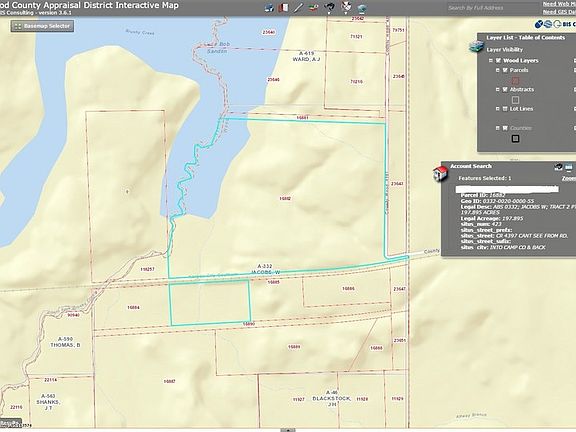Click parcel label 16888 on the map
576x432 pixels.
point(377,348)
